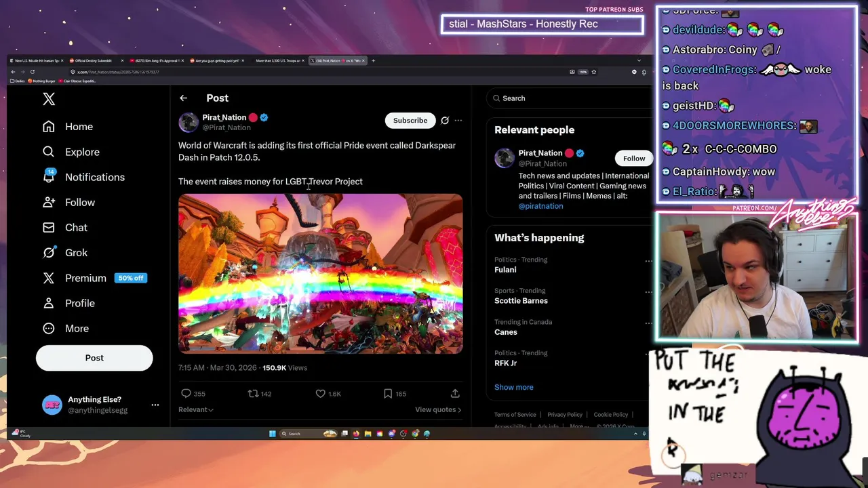Click Show more under What's happening

[513, 387]
